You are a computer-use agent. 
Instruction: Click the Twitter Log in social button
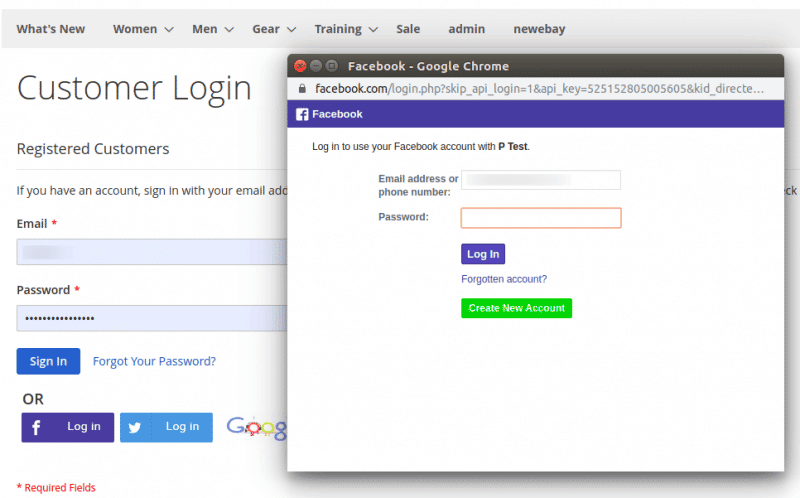click(166, 427)
